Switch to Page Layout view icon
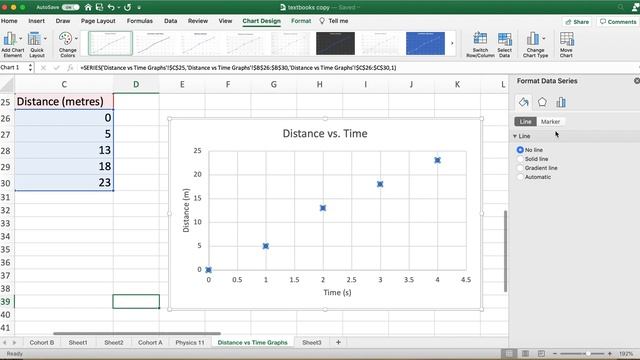 pyautogui.click(x=525, y=353)
